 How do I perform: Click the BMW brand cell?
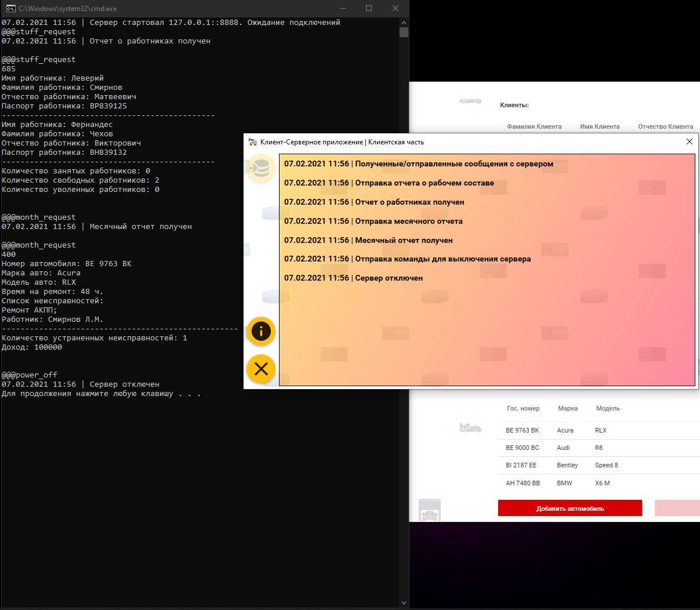pos(564,483)
